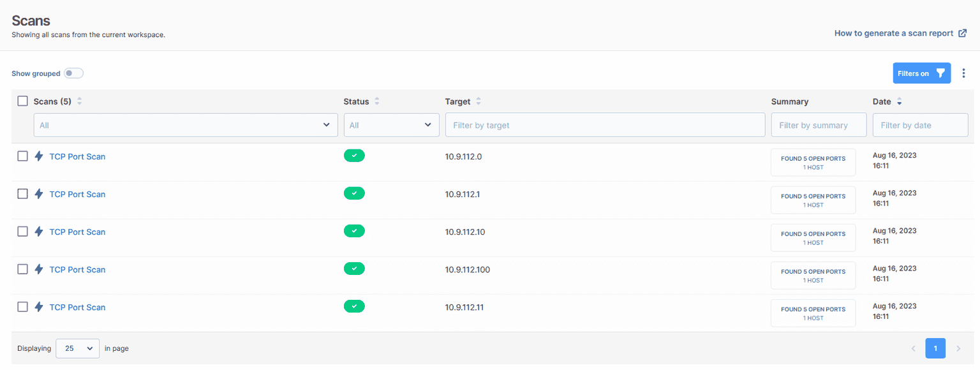This screenshot has height=370, width=980.
Task: Click the Filters on button
Action: pyautogui.click(x=921, y=73)
